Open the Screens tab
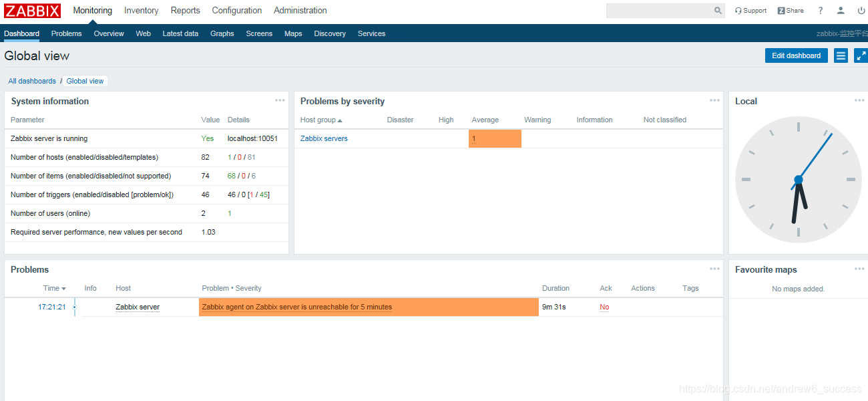868x401 pixels. pyautogui.click(x=259, y=33)
